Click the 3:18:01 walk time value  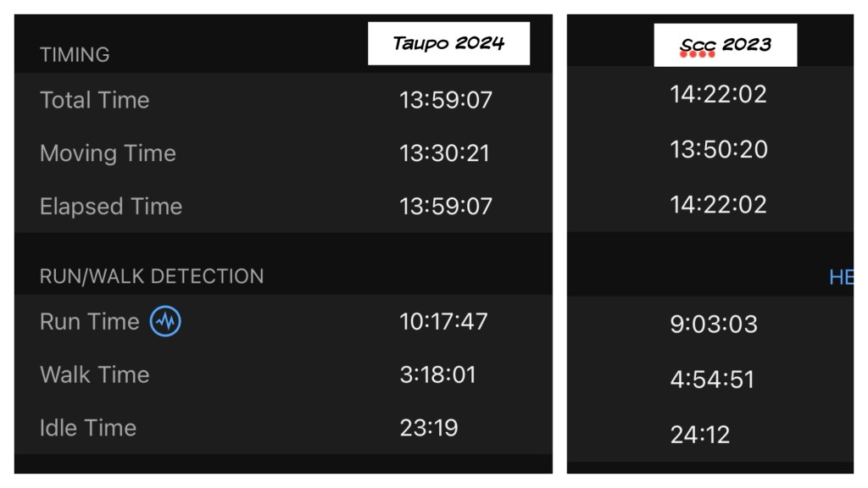click(x=437, y=374)
